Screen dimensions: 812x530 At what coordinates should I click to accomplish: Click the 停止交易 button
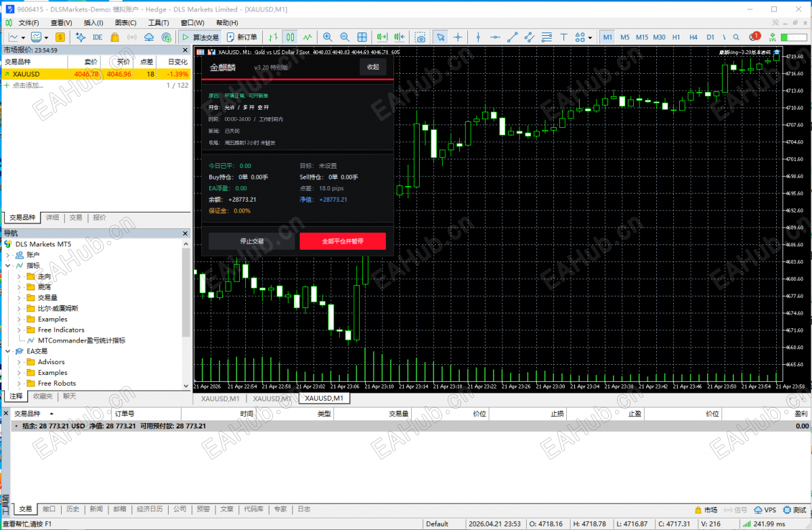click(252, 241)
